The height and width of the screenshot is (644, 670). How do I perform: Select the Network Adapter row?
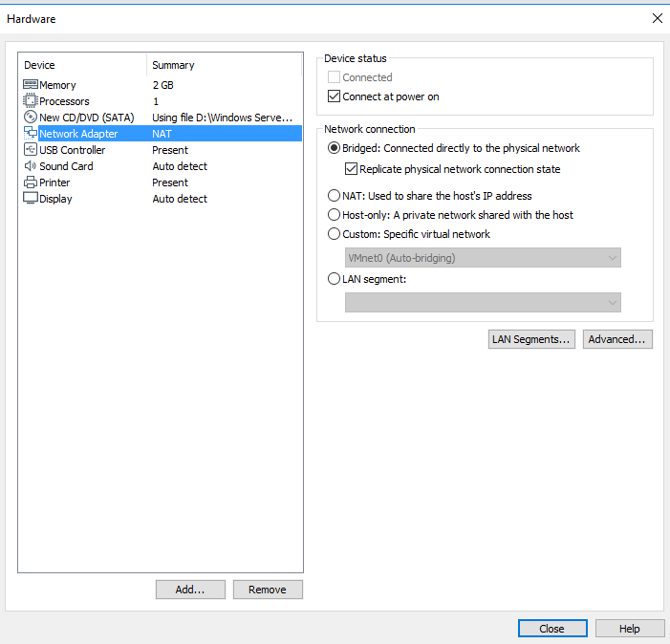coord(162,134)
